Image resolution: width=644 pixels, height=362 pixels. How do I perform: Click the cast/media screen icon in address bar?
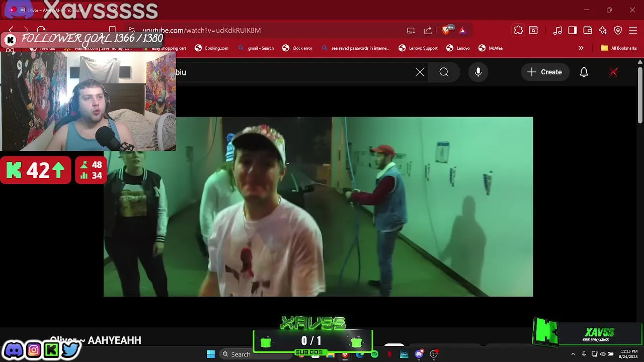point(411,30)
